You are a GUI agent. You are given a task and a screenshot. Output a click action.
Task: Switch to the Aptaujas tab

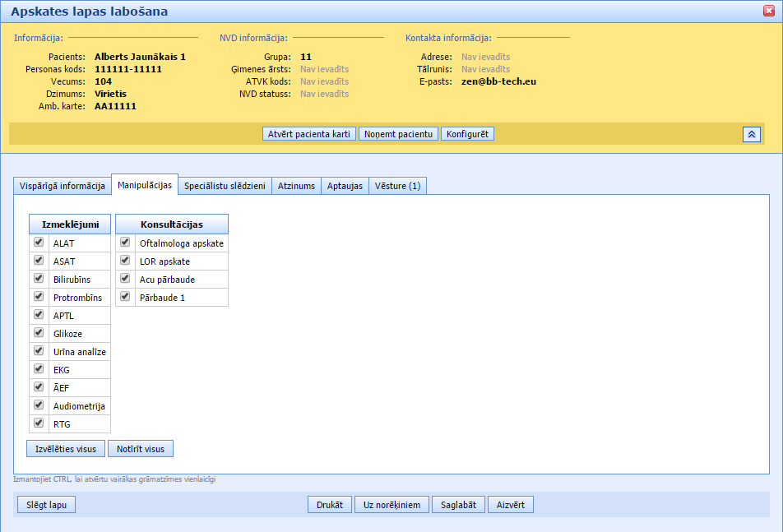point(345,186)
